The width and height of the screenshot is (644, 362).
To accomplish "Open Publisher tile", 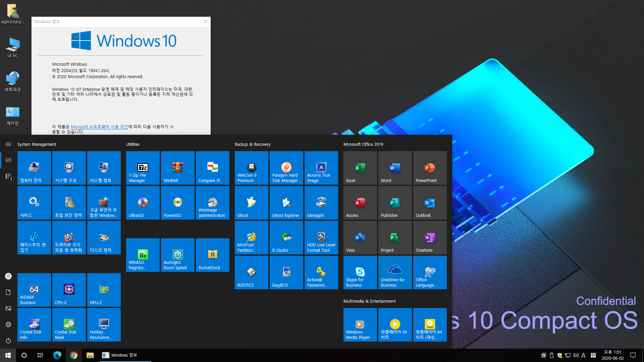I will (x=395, y=203).
